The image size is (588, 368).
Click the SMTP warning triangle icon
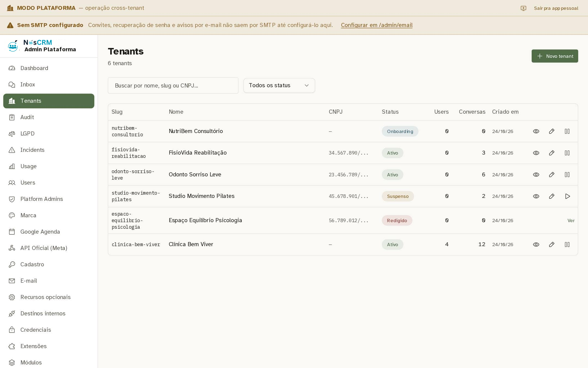[10, 25]
